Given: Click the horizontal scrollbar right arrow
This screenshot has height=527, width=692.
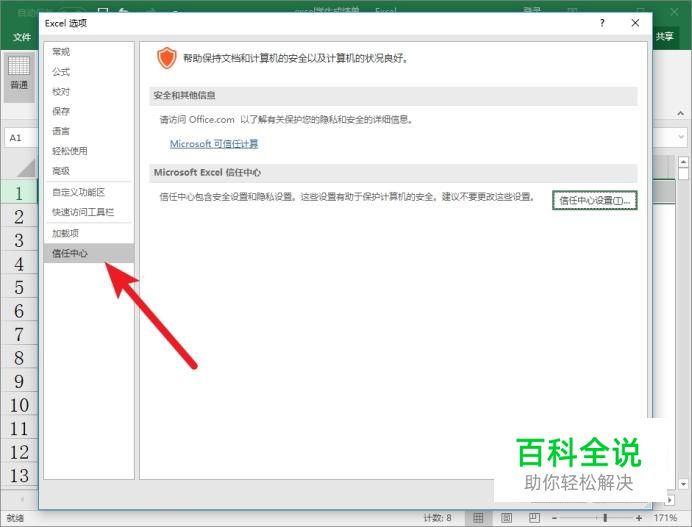Looking at the screenshot, I should 670,500.
